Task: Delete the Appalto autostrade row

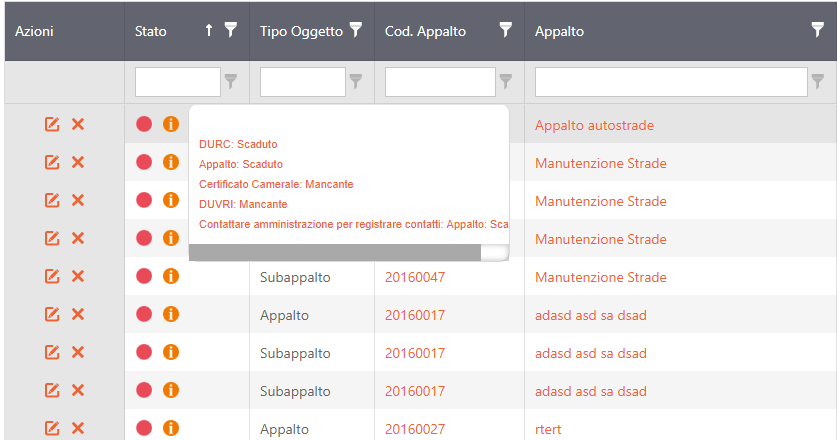Action: pos(78,124)
